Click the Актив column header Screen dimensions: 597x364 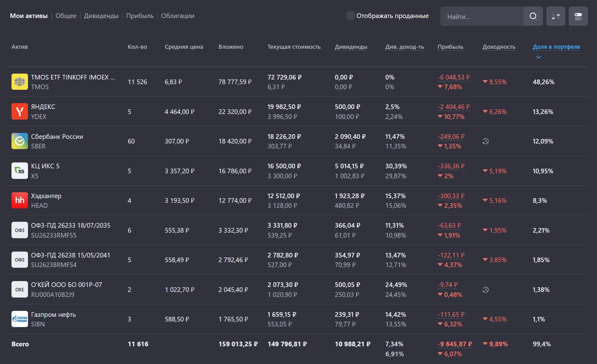[20, 47]
